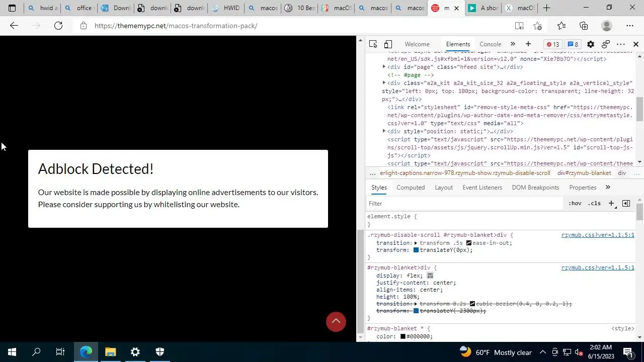
Task: Open the Favorites list
Action: pos(561,26)
